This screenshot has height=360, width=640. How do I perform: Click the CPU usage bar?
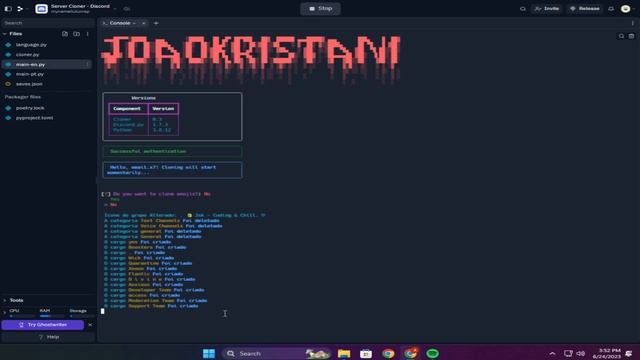coord(22,316)
